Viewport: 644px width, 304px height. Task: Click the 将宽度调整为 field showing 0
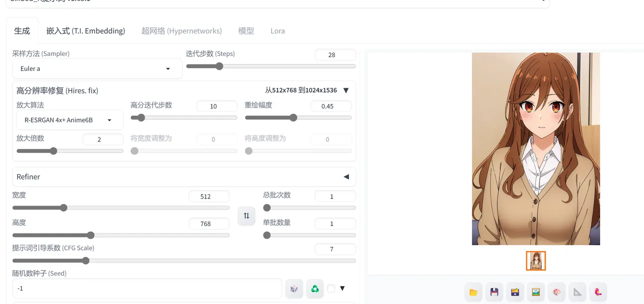pyautogui.click(x=217, y=139)
